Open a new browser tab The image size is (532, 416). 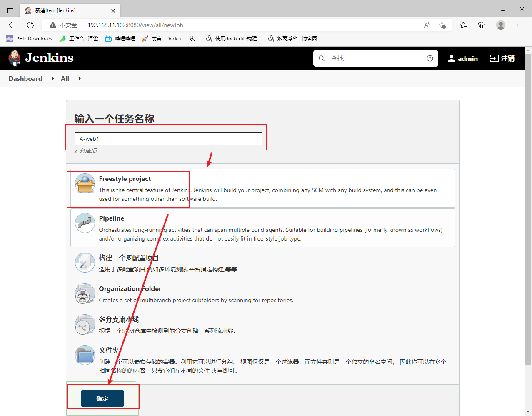[x=127, y=10]
